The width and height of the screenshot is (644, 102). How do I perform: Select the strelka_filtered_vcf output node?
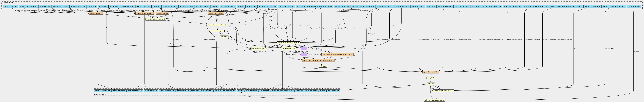pos(183,91)
